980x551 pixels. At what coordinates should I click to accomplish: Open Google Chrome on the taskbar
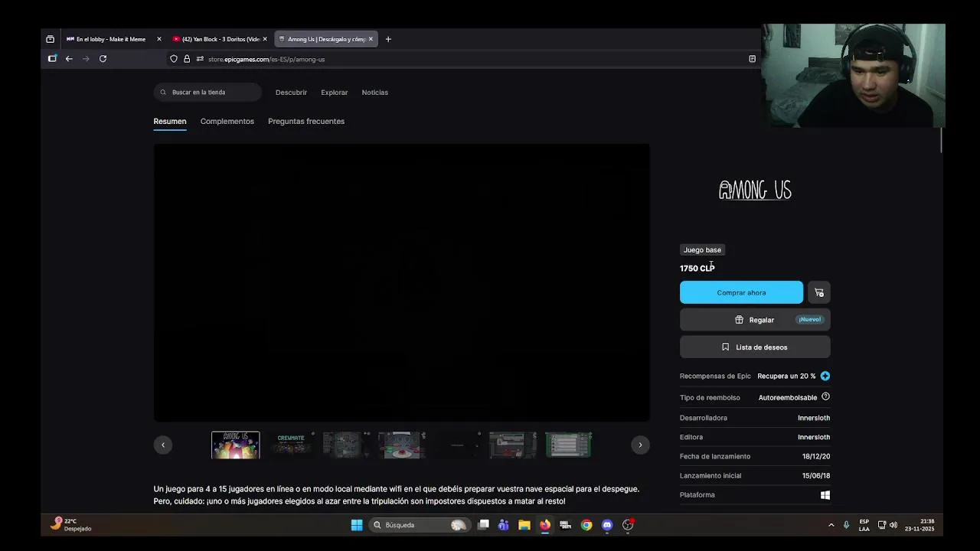click(x=586, y=525)
